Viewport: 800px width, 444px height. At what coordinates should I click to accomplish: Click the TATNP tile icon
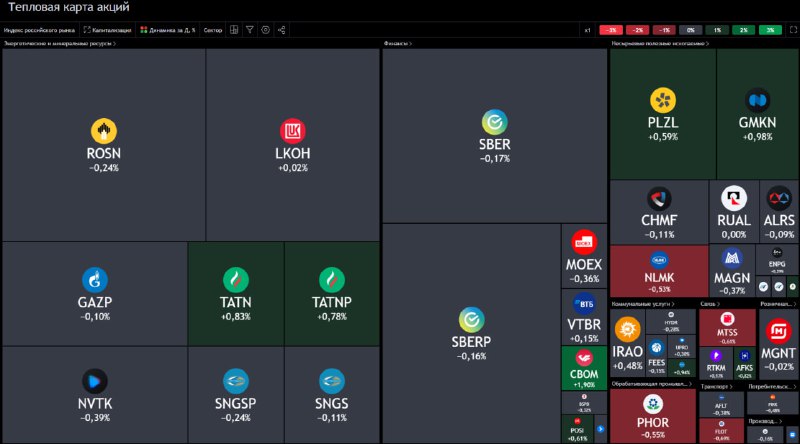pyautogui.click(x=332, y=280)
